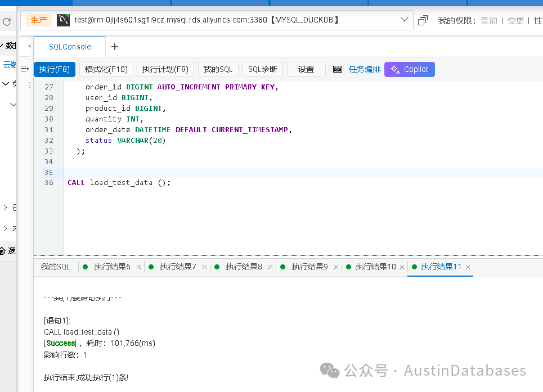Close the 执行结果11 tab
Screen dimensions: 543x392
(468, 267)
